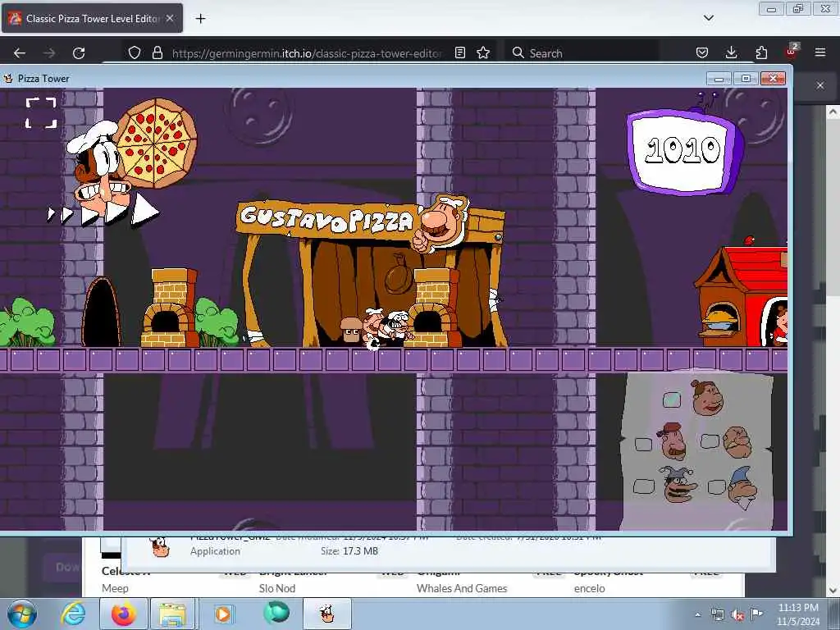Click Peppino's face HUD portrait

click(100, 167)
